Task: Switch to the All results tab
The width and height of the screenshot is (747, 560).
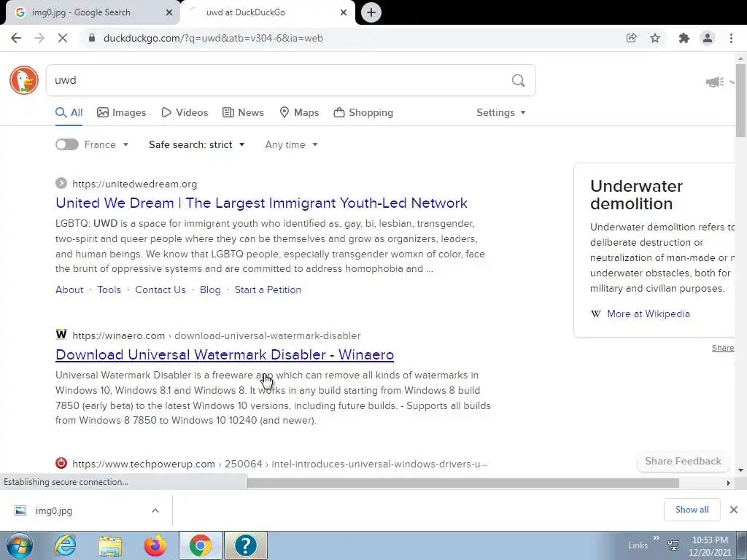Action: (69, 113)
